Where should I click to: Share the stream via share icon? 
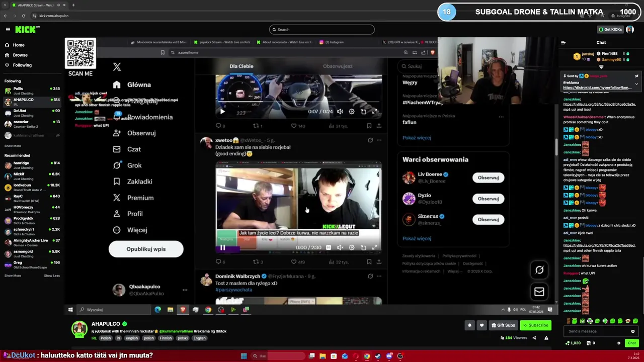(534, 338)
